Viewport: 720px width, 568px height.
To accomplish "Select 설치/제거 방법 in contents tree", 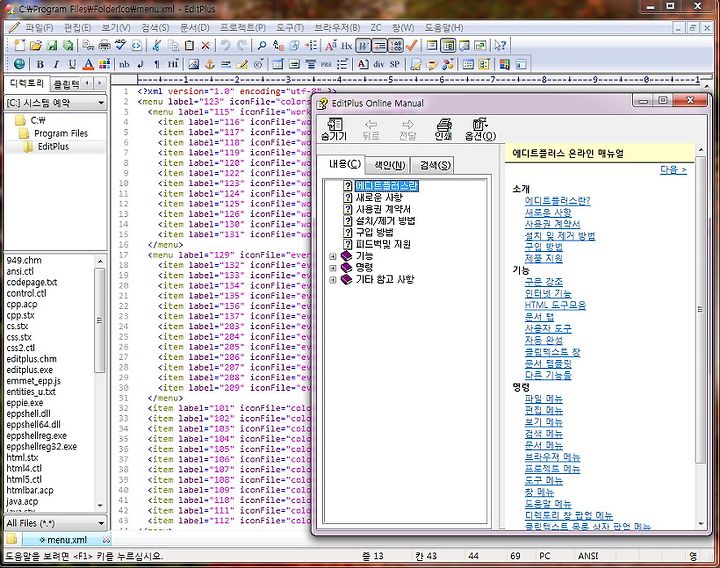I will tap(385, 221).
